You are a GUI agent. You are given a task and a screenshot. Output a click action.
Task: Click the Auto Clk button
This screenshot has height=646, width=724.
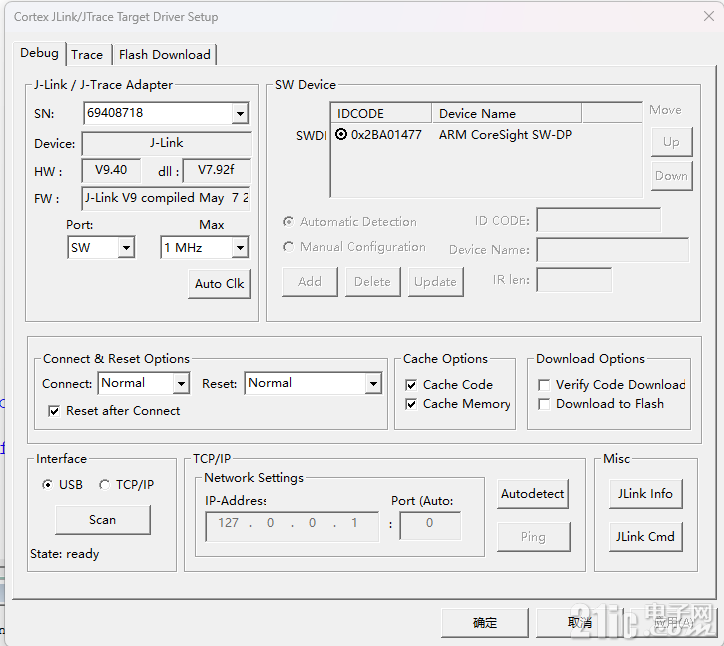pyautogui.click(x=219, y=284)
